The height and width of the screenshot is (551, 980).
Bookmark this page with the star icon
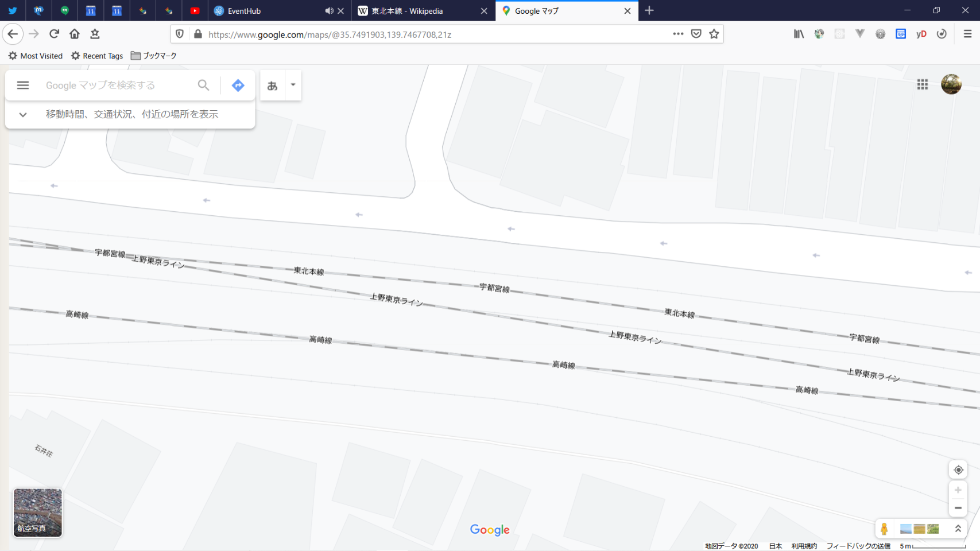pos(714,34)
